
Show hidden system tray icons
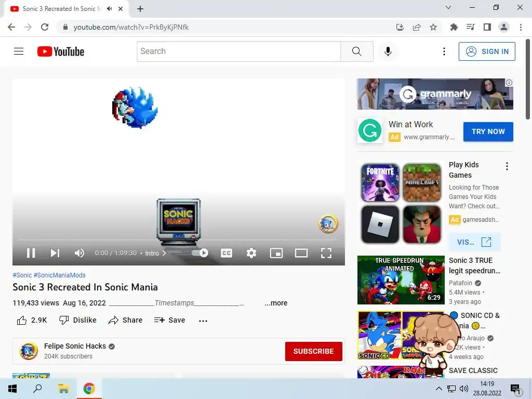click(x=438, y=389)
